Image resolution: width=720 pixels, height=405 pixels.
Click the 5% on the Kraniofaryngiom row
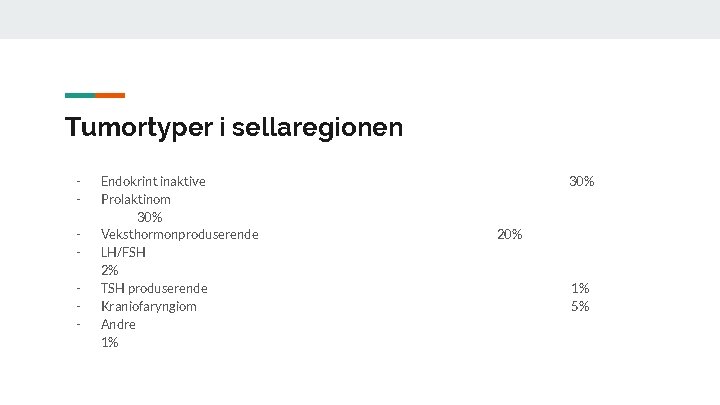(x=580, y=307)
